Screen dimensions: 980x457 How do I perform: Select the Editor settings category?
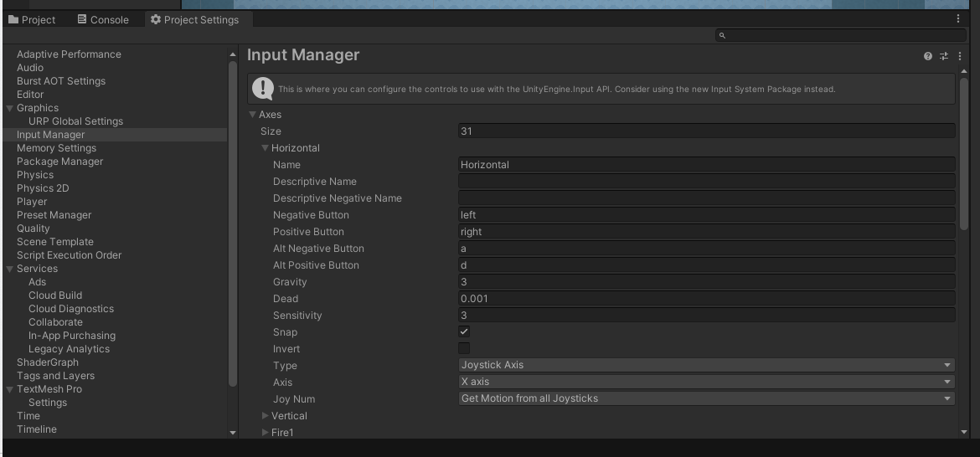coord(30,95)
